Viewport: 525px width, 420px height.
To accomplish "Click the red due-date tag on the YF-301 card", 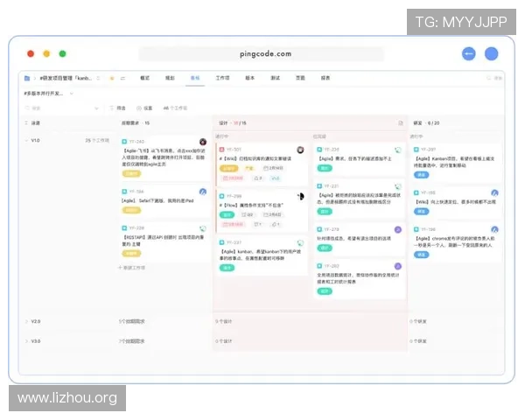I will coord(234,178).
